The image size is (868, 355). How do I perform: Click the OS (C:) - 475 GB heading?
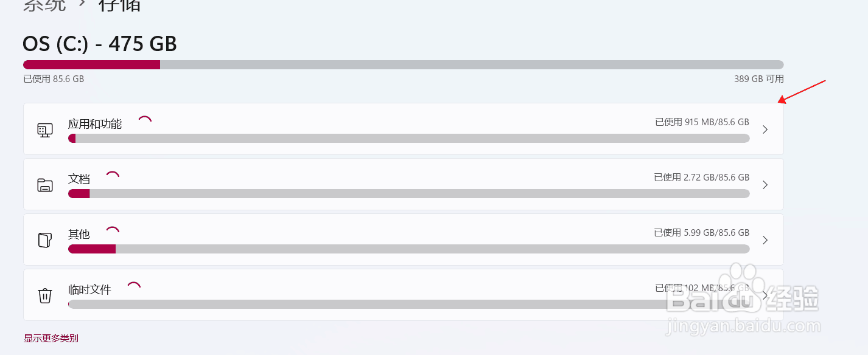tap(100, 44)
